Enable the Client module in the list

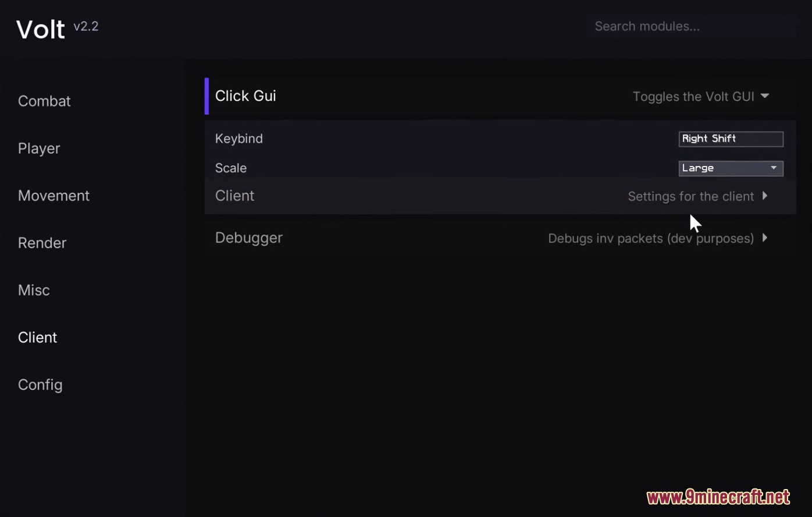tap(235, 196)
